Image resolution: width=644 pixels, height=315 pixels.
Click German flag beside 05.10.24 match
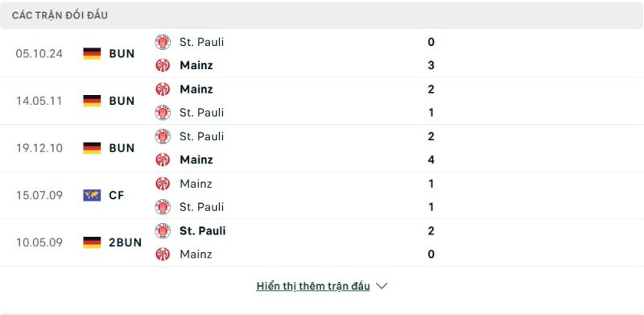(x=92, y=53)
